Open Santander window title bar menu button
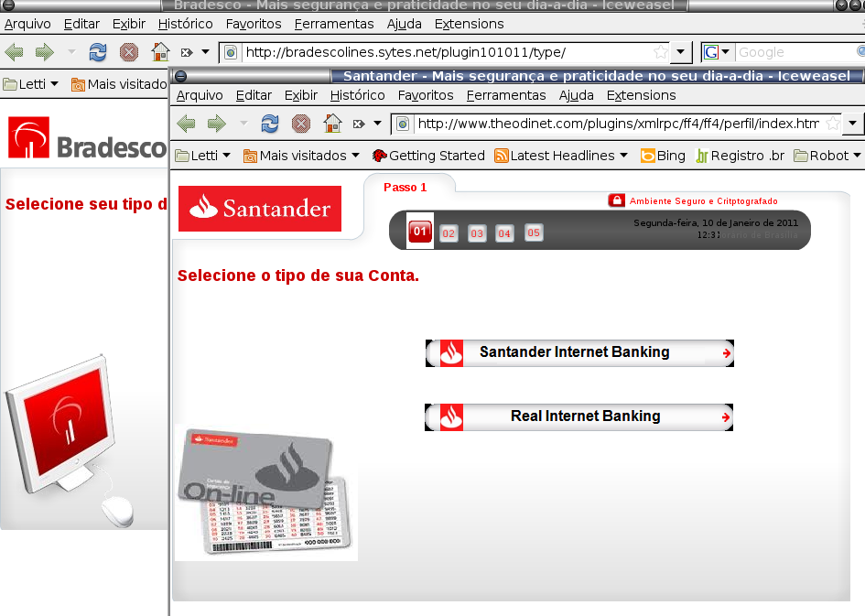The width and height of the screenshot is (865, 616). tap(181, 76)
